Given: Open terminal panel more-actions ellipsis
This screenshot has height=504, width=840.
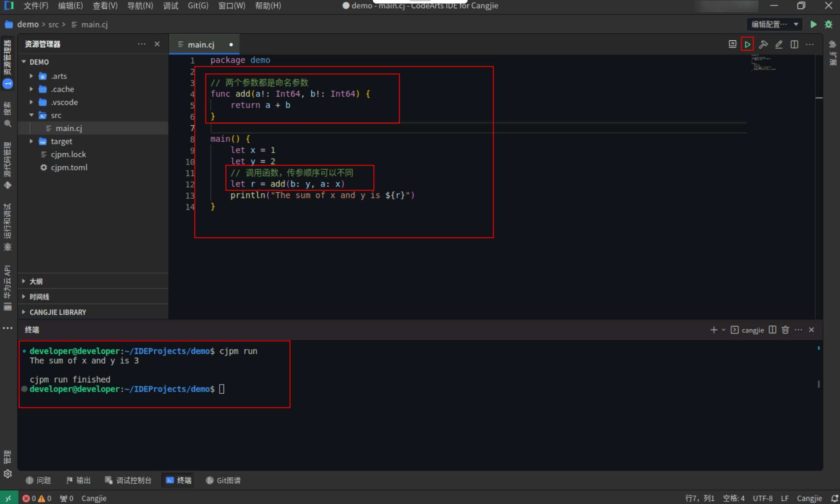Looking at the screenshot, I should pos(798,330).
